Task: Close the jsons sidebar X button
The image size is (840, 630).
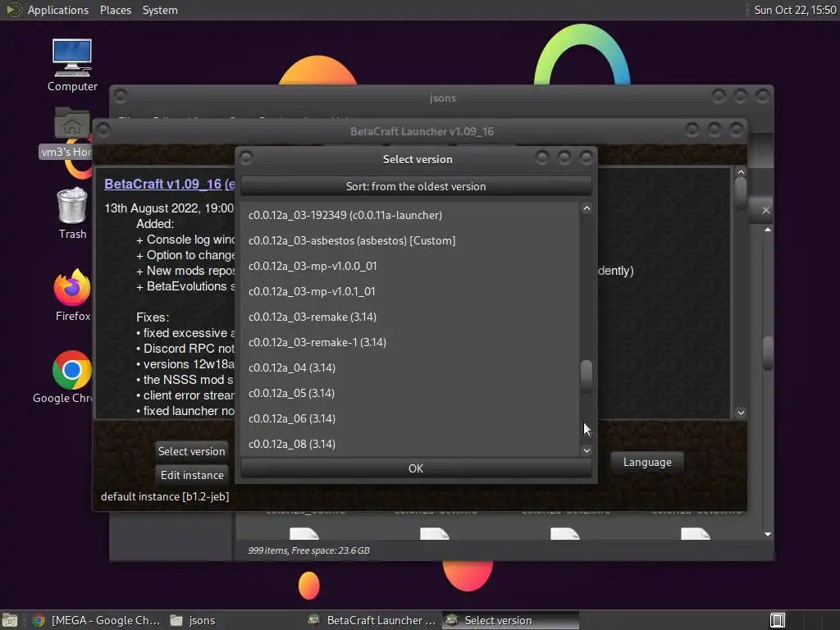Action: click(766, 210)
